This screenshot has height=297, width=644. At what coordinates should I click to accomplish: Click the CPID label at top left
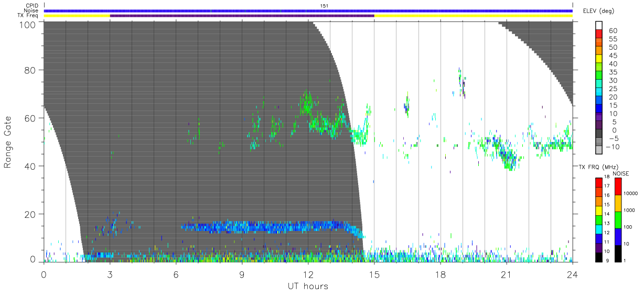point(33,6)
